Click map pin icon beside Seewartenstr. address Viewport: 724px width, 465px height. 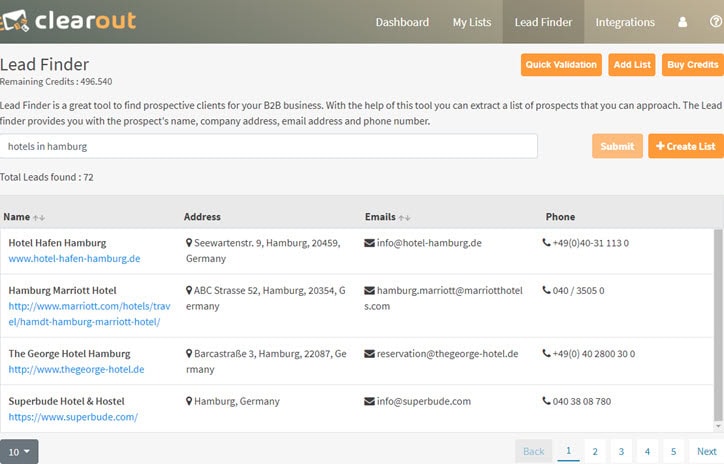[x=189, y=243]
